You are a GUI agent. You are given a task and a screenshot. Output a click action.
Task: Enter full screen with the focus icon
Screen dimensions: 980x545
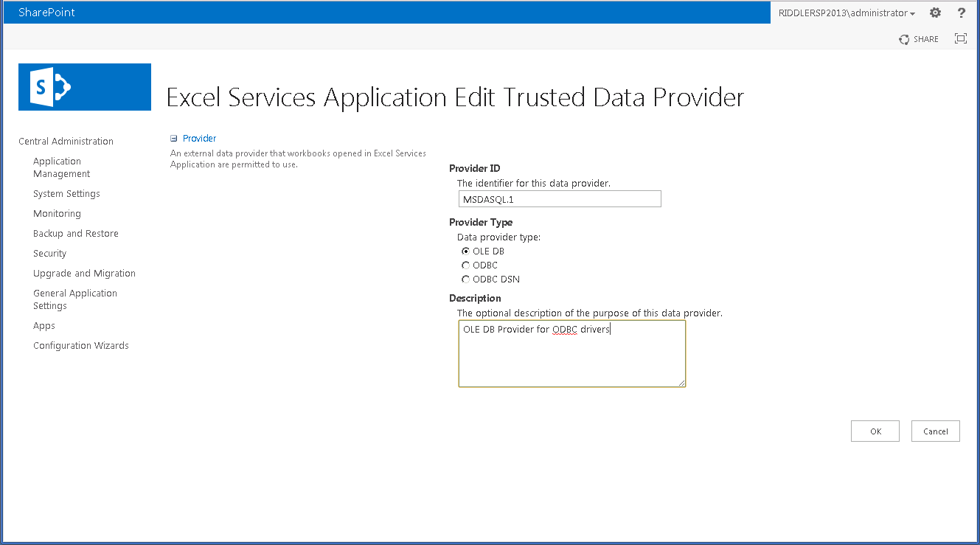pyautogui.click(x=960, y=38)
